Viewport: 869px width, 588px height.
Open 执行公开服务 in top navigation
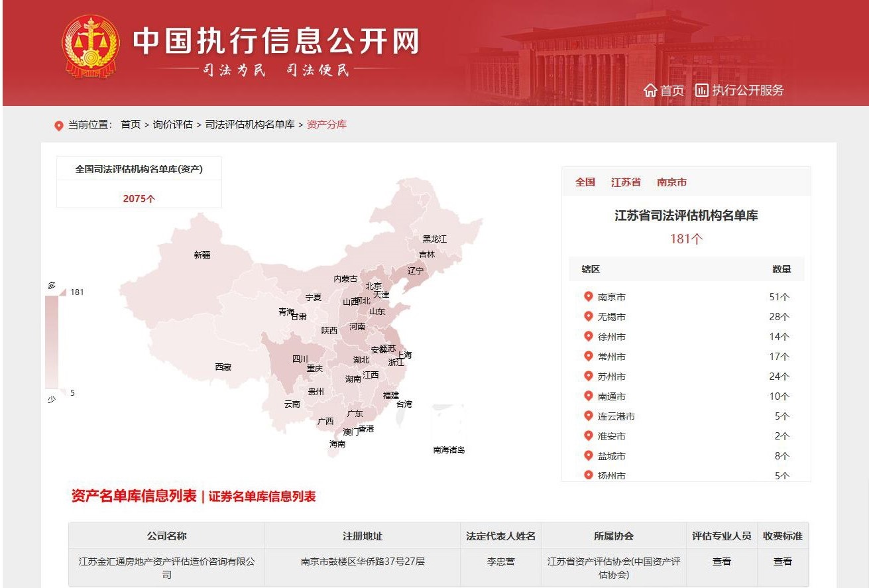tap(747, 91)
